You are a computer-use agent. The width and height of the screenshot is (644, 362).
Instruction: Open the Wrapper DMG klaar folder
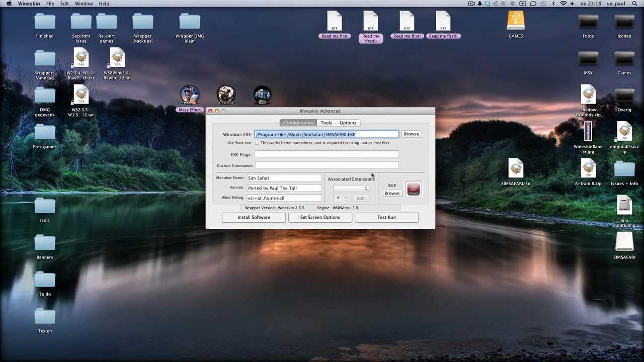click(x=190, y=22)
